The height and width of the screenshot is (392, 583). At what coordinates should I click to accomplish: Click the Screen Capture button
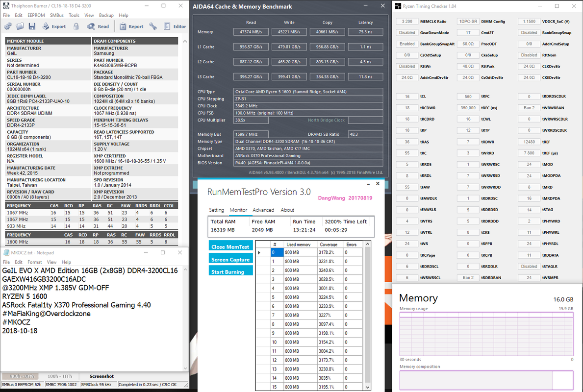pyautogui.click(x=230, y=259)
